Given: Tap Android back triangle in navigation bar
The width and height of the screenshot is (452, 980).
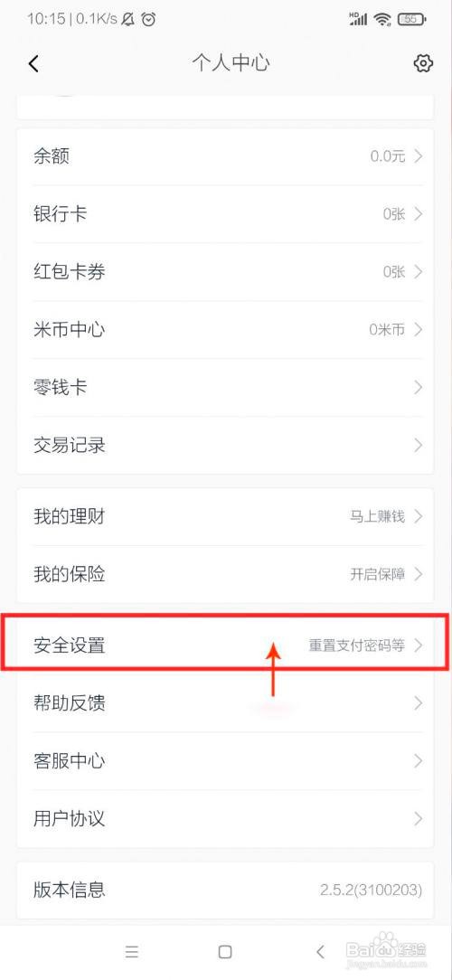Looking at the screenshot, I should [320, 952].
